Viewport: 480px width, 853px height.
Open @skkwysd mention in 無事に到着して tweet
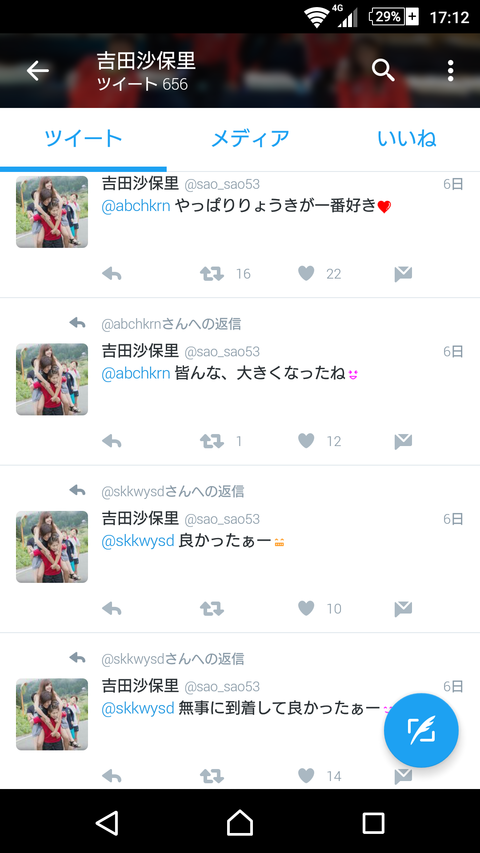138,708
